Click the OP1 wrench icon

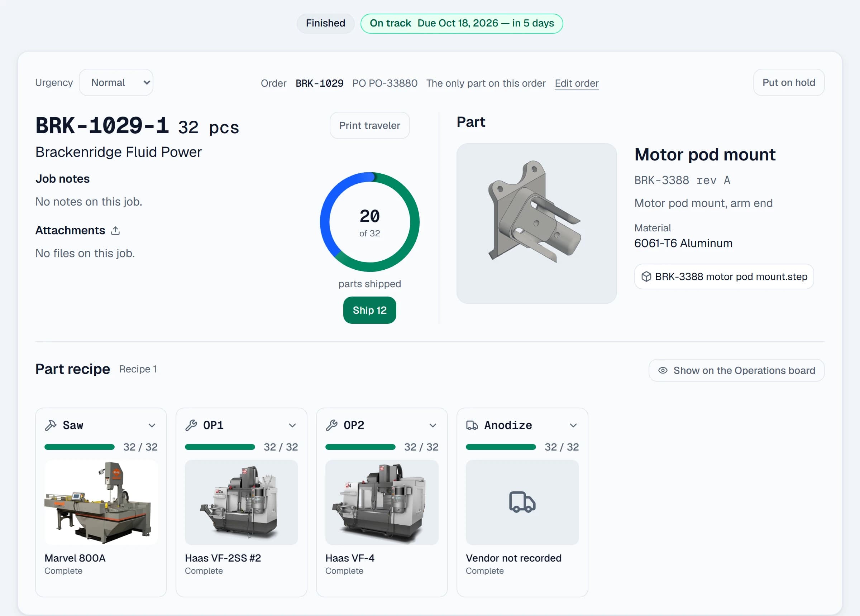pos(191,425)
